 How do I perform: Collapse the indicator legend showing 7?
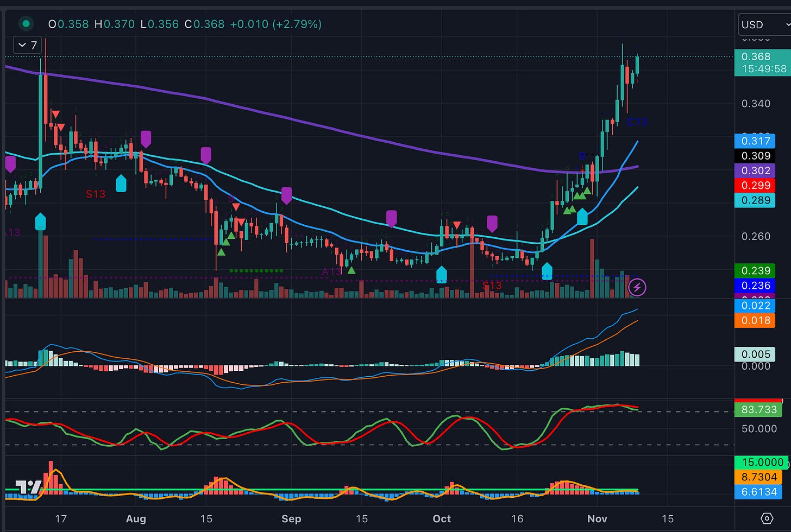[x=28, y=45]
